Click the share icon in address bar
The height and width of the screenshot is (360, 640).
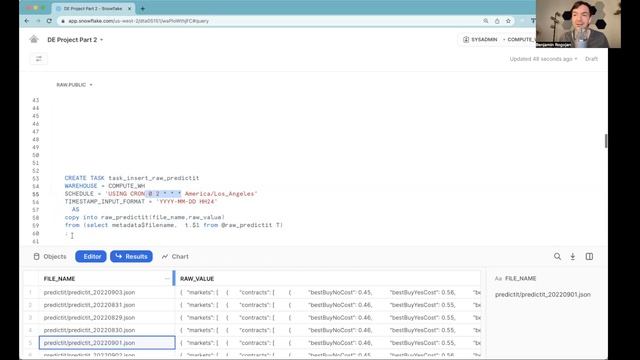(x=497, y=21)
